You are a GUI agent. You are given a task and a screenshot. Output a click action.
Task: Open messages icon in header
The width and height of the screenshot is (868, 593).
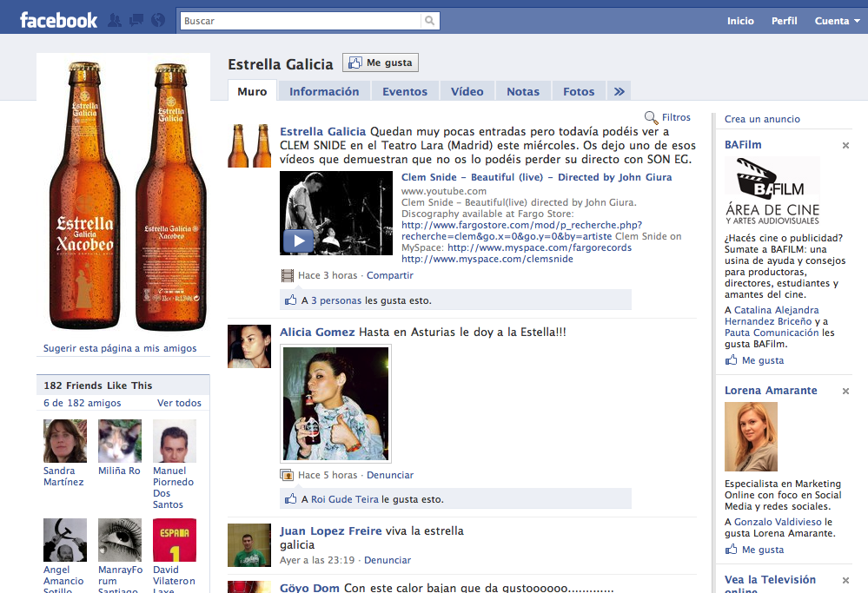click(136, 21)
